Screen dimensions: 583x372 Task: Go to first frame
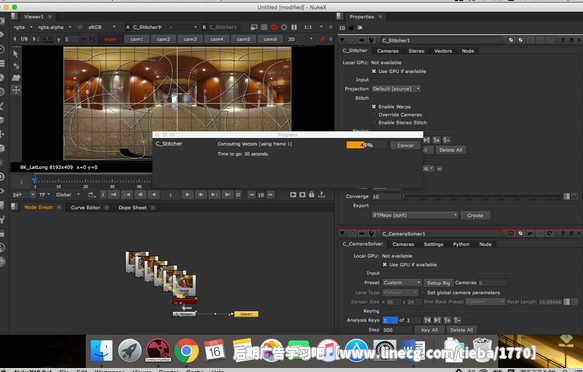114,195
